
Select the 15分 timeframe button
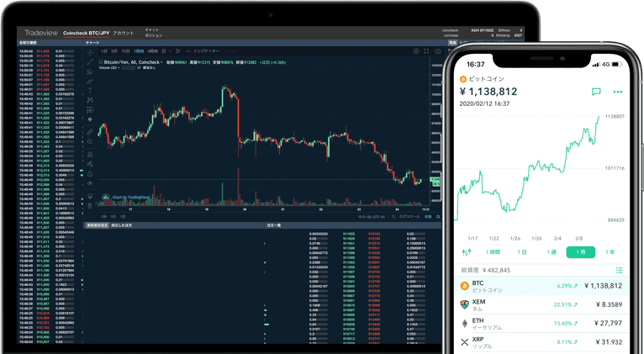128,51
